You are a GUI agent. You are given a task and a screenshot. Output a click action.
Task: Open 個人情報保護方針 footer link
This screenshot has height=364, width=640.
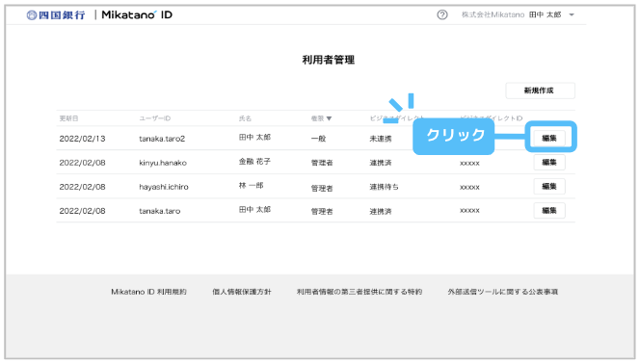tap(242, 292)
